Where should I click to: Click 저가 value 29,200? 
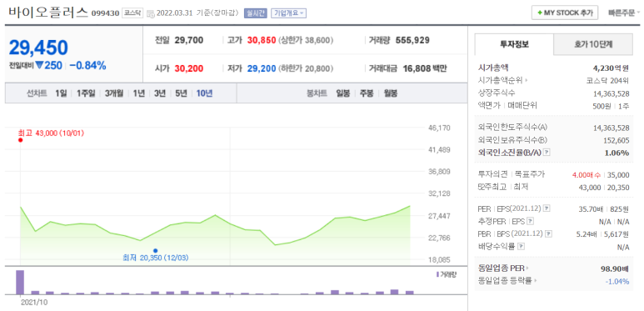262,68
